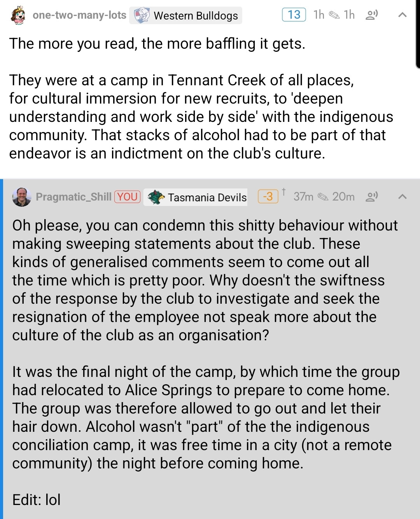Viewport: 420px width, 519px height.
Task: Open one-two-many-lots username profile link
Action: click(79, 15)
